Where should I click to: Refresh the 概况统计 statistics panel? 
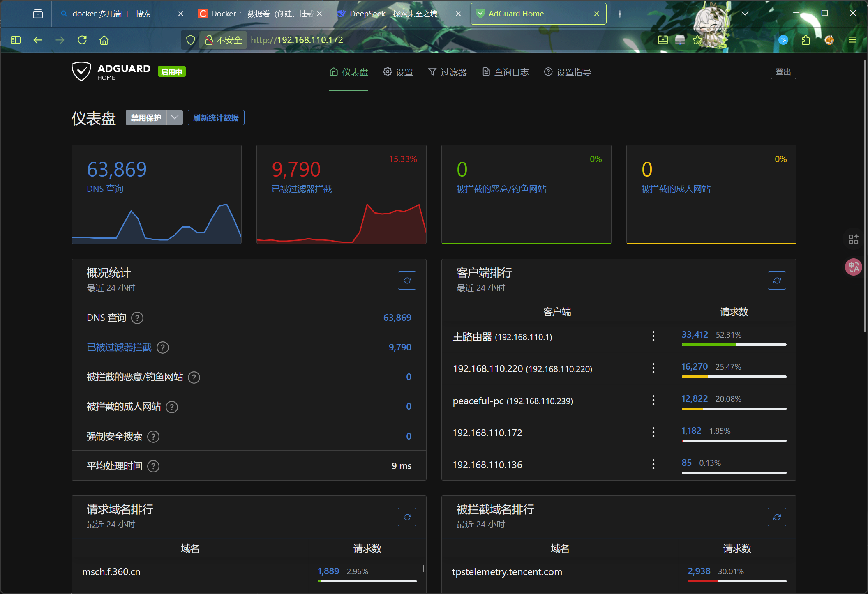(x=407, y=281)
